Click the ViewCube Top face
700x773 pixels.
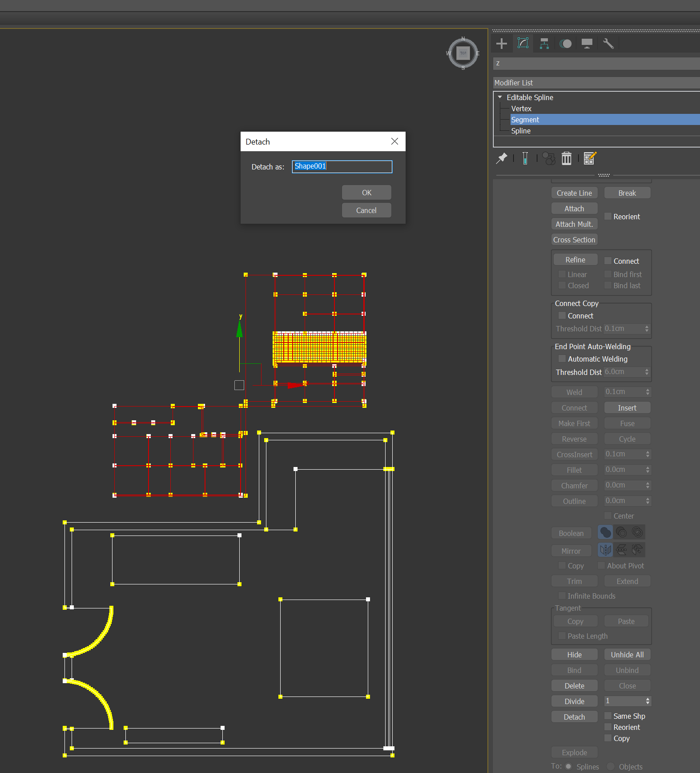pyautogui.click(x=463, y=53)
